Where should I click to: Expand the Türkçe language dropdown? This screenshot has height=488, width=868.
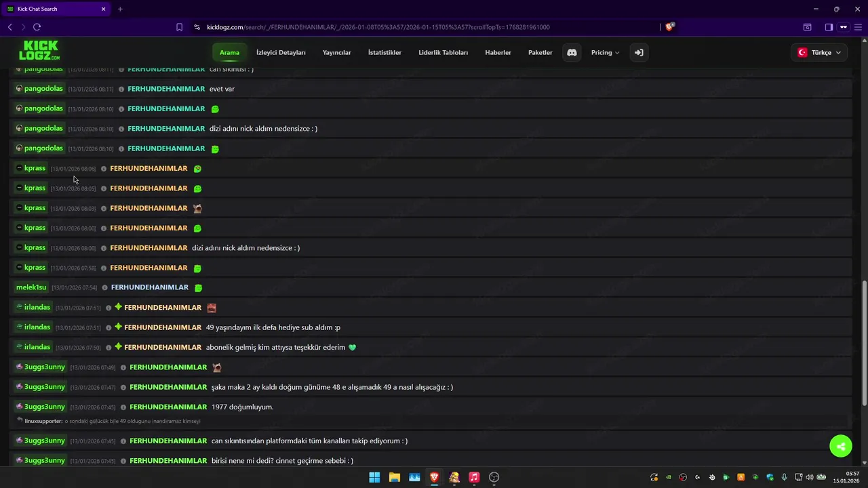tap(819, 52)
